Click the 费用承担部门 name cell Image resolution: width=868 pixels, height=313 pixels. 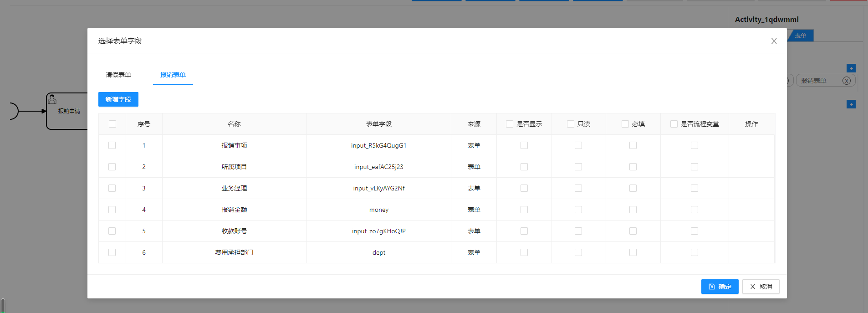pos(235,252)
